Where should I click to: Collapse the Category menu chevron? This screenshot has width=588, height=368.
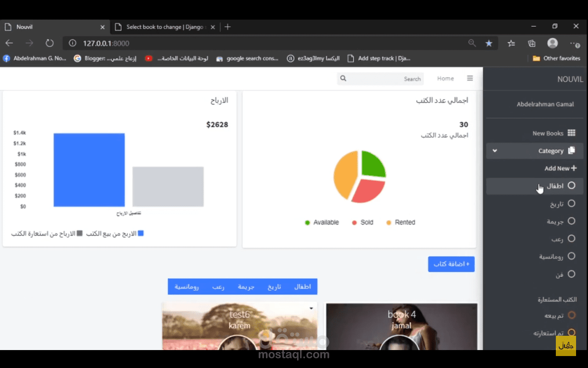point(495,151)
